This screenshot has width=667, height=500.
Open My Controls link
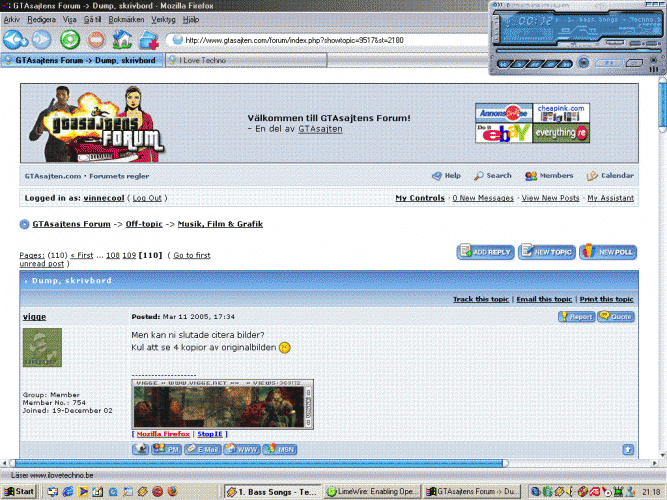tap(420, 198)
